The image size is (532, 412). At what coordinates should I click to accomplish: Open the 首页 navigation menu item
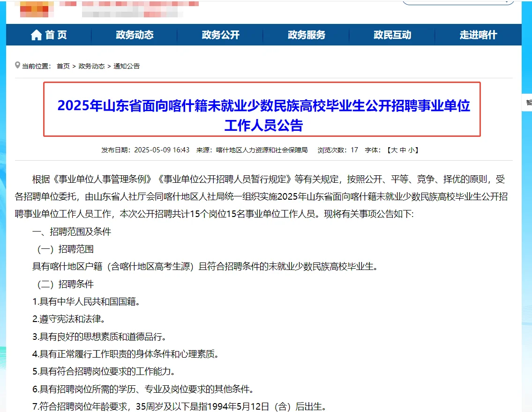tap(49, 35)
